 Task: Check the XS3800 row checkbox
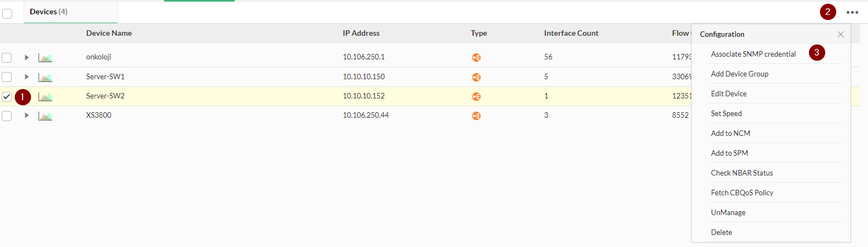pos(7,116)
